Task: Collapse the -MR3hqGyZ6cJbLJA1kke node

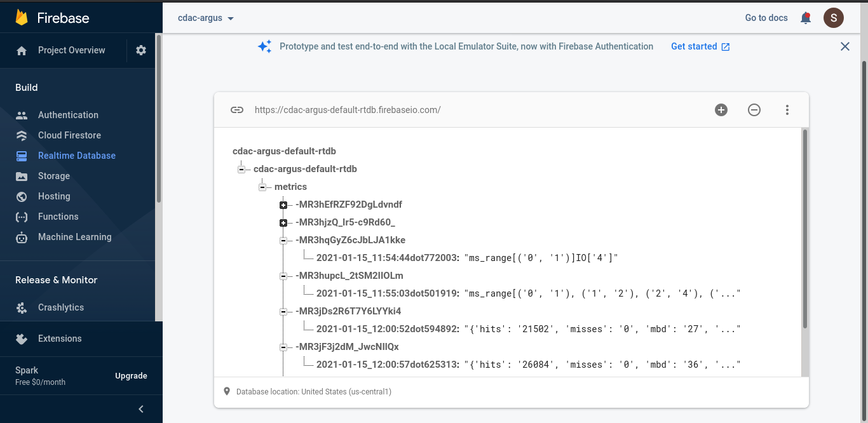Action: coord(283,241)
